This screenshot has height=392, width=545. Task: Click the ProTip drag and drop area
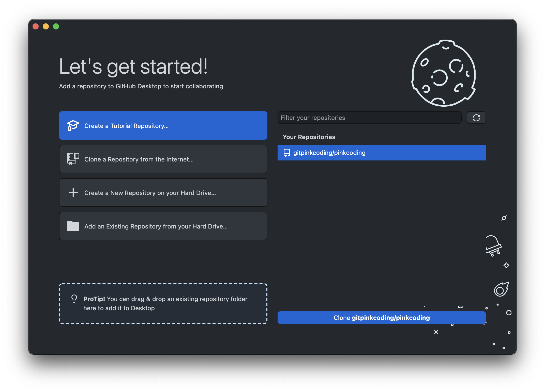click(163, 303)
